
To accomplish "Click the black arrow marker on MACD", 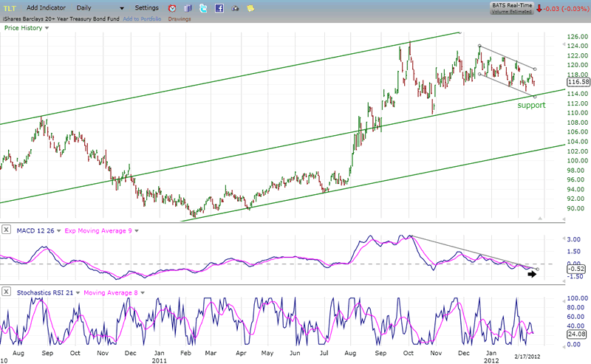I will tap(532, 274).
